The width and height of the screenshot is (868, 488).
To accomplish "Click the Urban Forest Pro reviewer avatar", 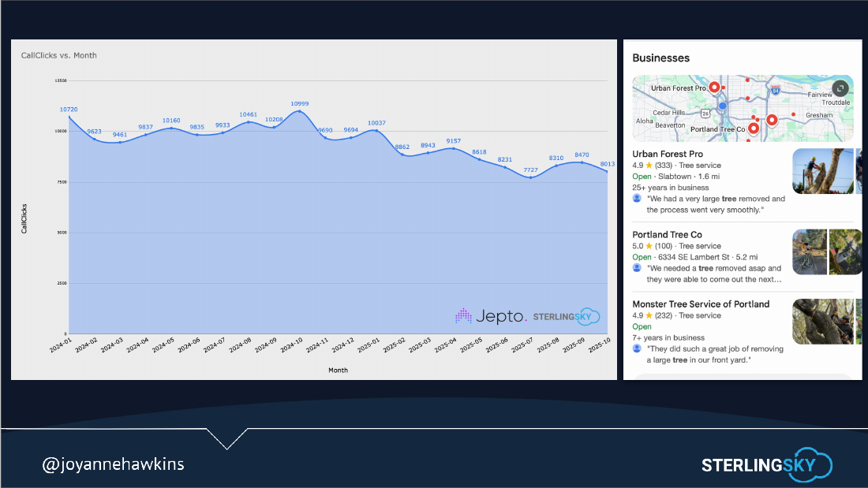I will point(637,199).
